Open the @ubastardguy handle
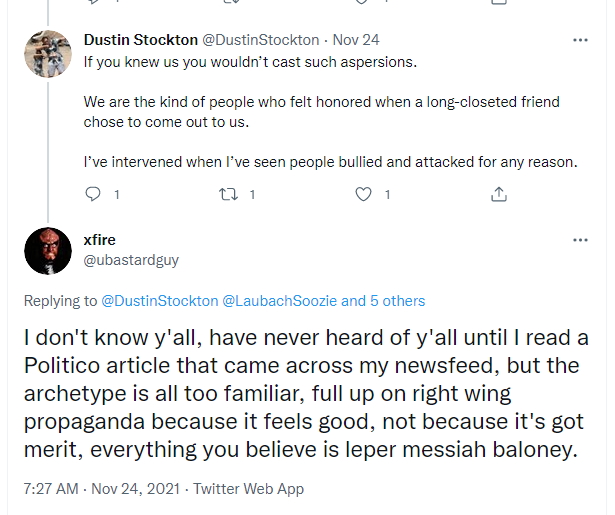The image size is (615, 515). click(x=130, y=259)
